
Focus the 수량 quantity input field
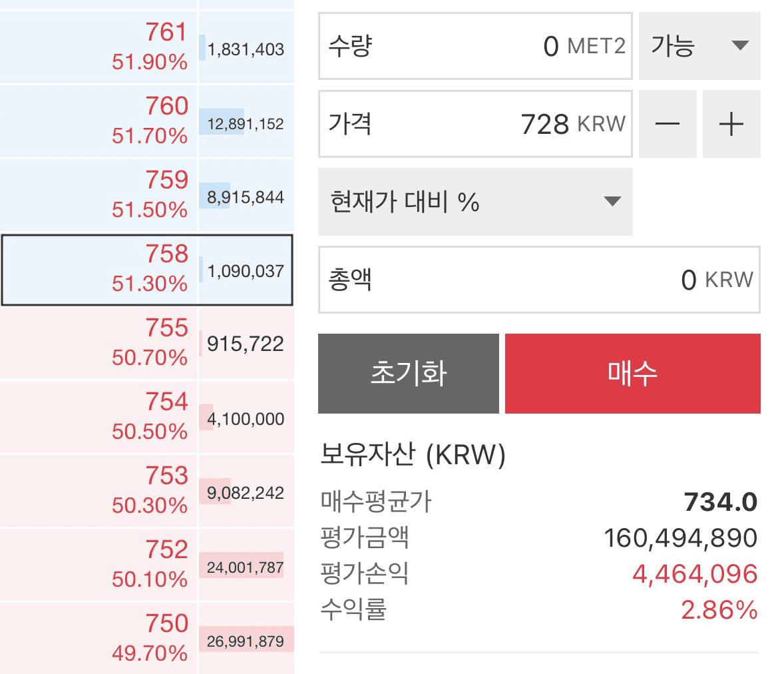click(x=475, y=46)
